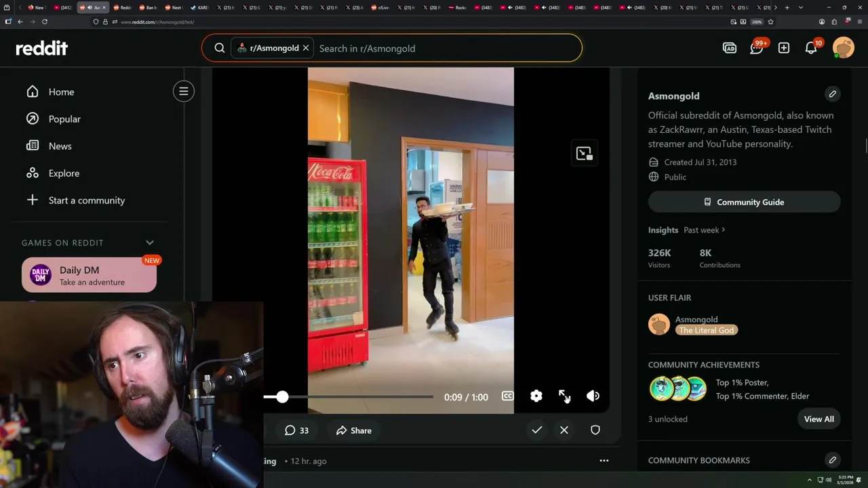
Task: Open the 200% zoom indicator
Action: pos(757,22)
